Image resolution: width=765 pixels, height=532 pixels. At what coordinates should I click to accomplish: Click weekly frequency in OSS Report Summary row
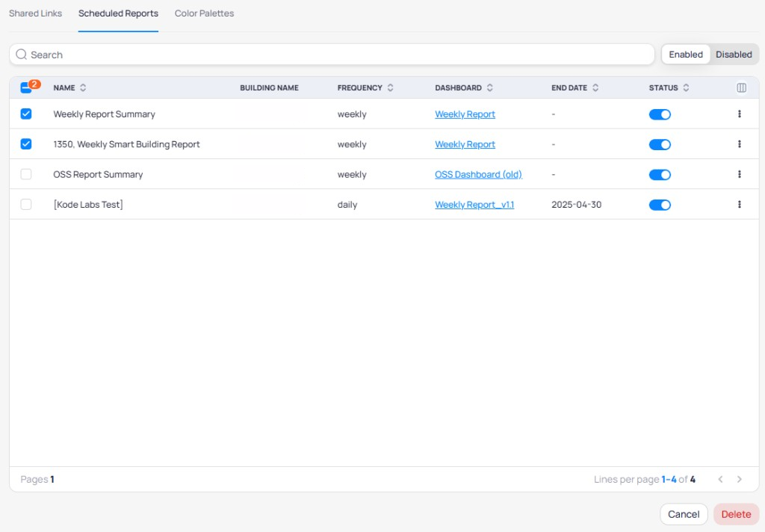pos(351,175)
